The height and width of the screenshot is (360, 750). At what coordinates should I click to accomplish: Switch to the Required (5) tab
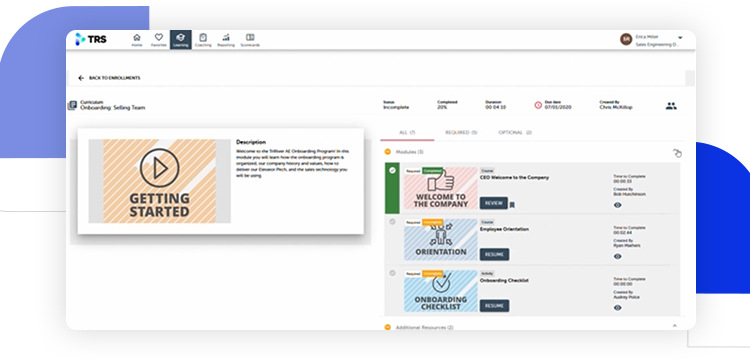[461, 132]
